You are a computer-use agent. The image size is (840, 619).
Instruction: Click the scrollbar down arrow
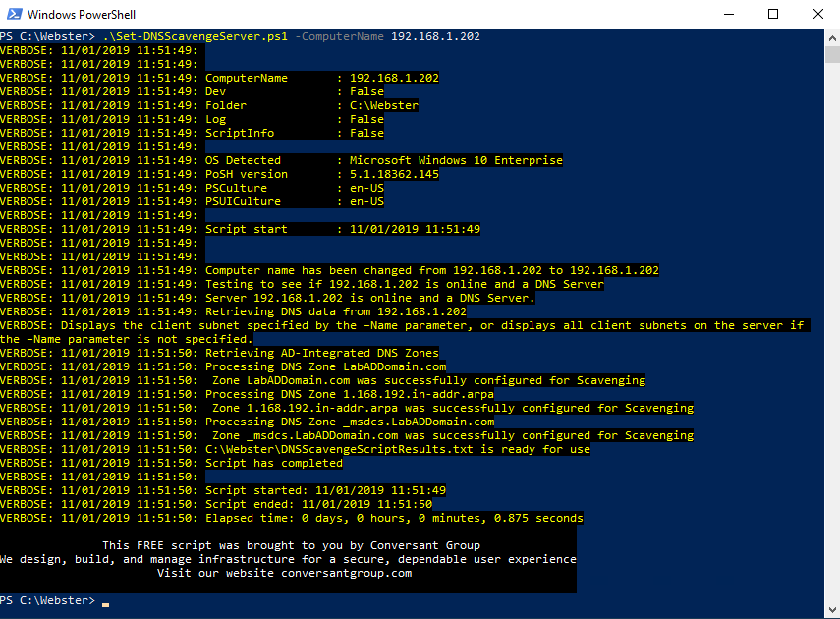tap(831, 610)
